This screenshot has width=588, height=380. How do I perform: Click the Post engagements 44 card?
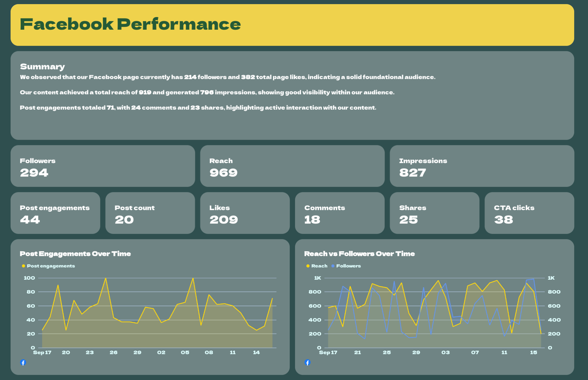click(55, 213)
